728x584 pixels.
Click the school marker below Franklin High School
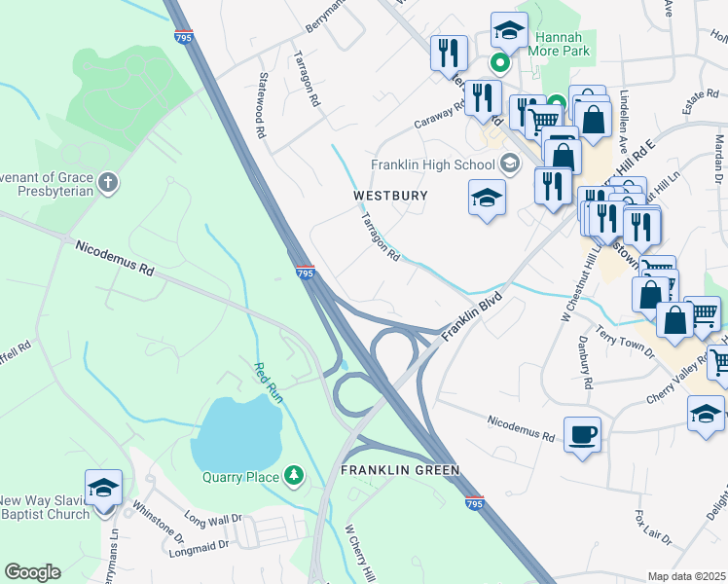coord(487,200)
